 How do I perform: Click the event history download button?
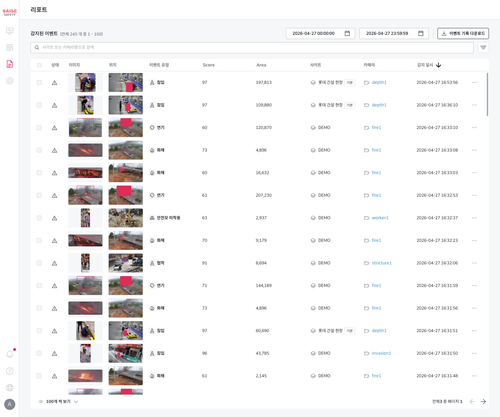click(x=463, y=33)
